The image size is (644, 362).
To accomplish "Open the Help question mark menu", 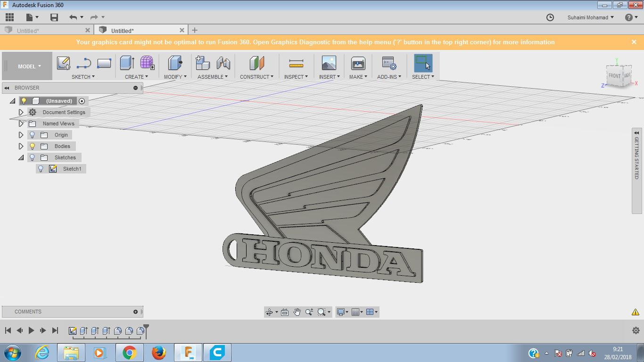I will 631,17.
